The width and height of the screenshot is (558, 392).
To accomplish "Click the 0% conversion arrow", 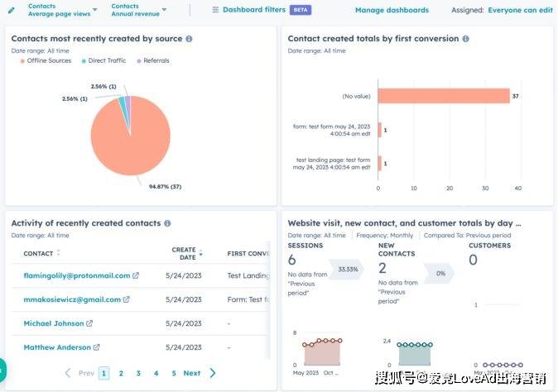I will [439, 273].
